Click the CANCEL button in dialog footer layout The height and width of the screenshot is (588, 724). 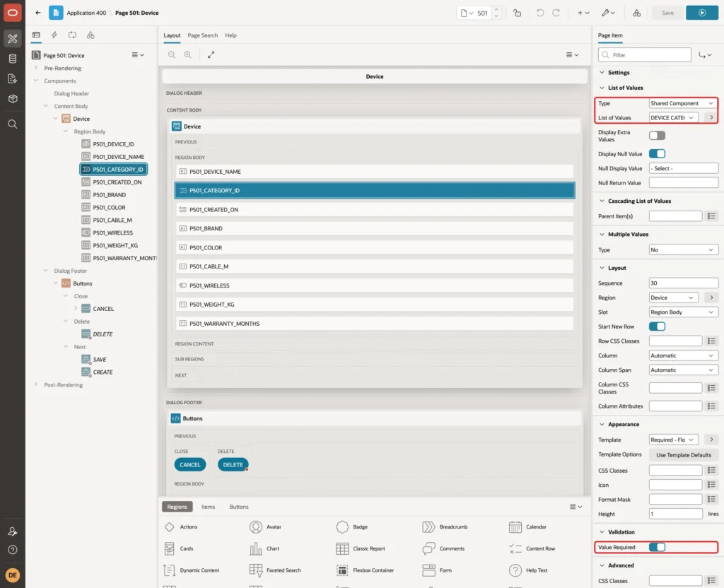(x=189, y=465)
